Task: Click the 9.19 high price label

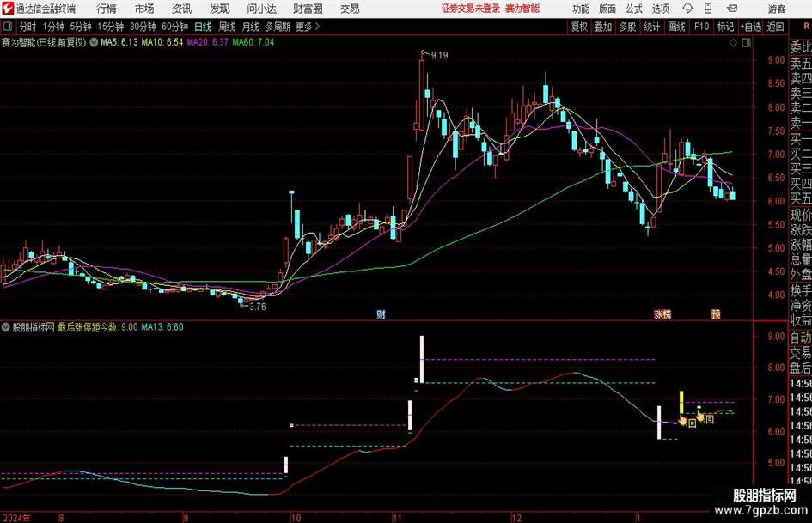Action: tap(439, 55)
